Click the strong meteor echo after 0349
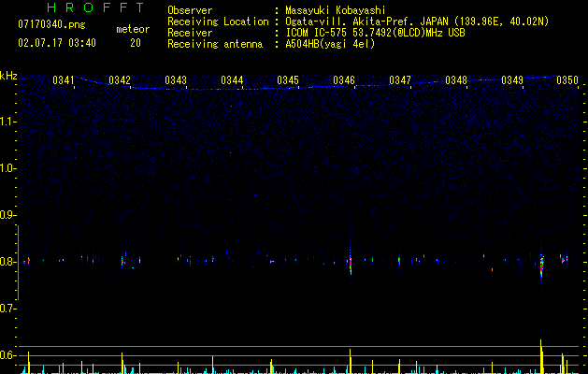 541,266
